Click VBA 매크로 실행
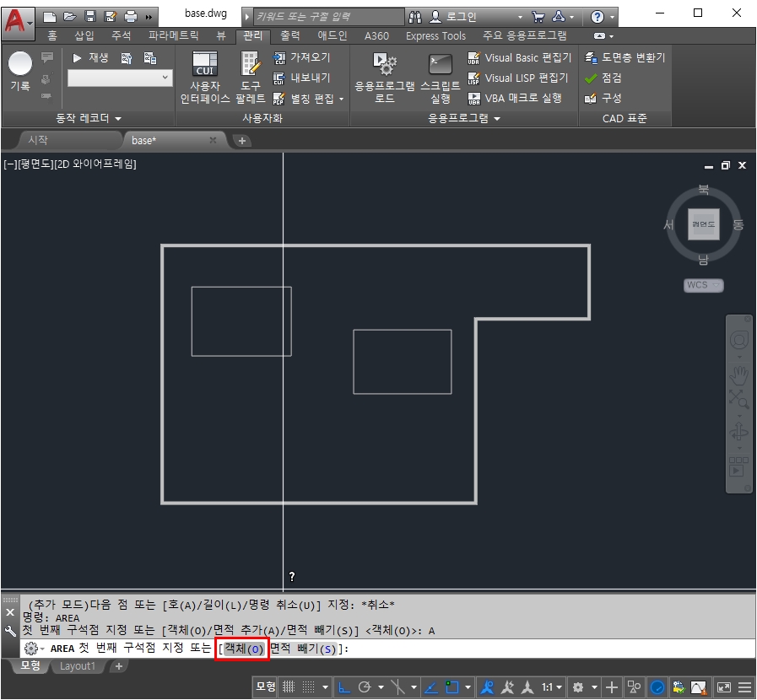Image resolution: width=757 pixels, height=700 pixels. (515, 99)
